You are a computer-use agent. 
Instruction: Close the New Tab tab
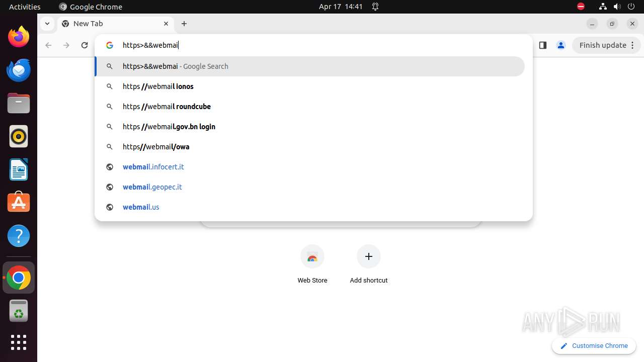(166, 24)
